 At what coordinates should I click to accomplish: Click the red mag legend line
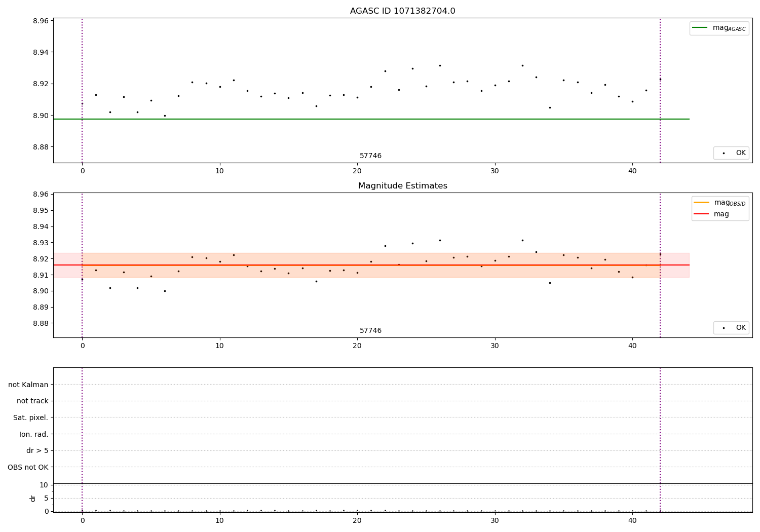(701, 214)
